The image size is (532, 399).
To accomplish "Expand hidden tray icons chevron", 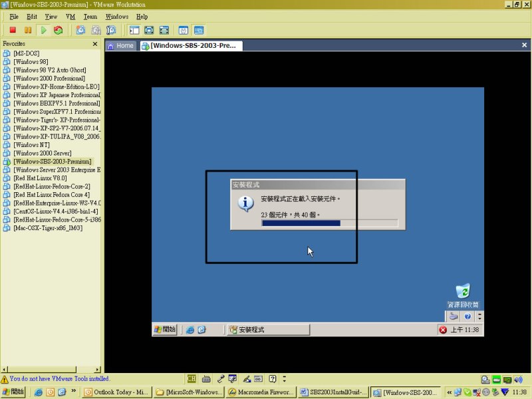I will coord(450,392).
